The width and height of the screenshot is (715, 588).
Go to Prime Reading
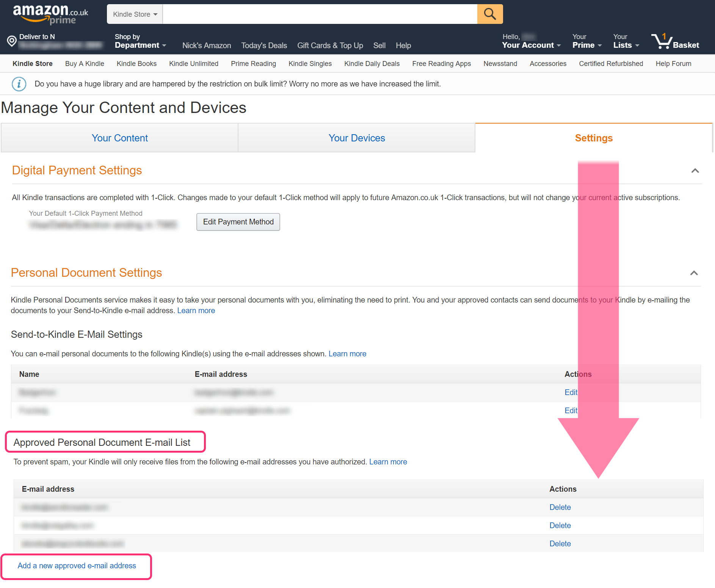253,64
